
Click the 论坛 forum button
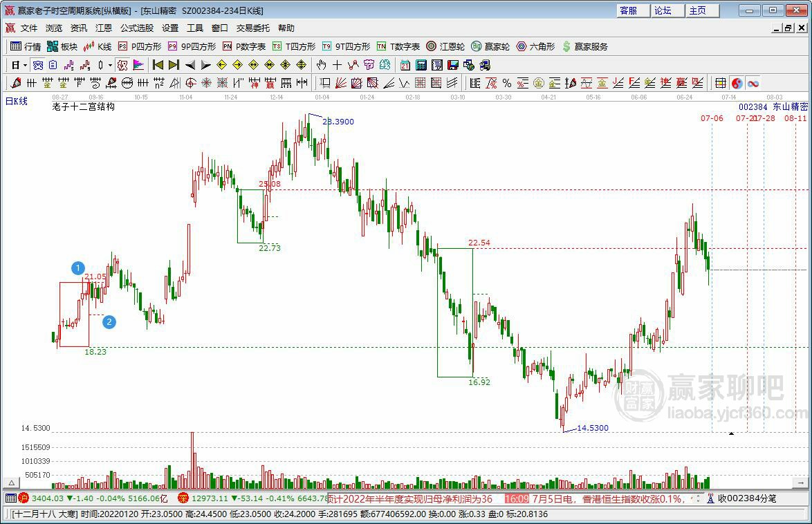pyautogui.click(x=667, y=10)
